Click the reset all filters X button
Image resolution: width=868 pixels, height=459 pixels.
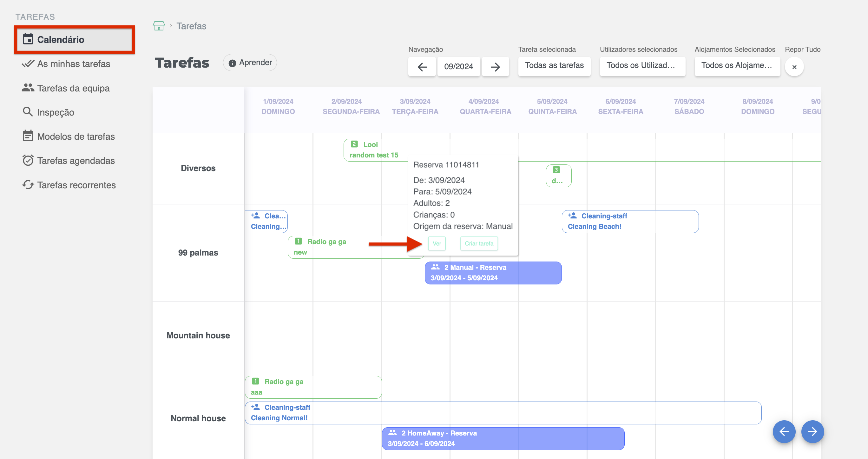(x=794, y=67)
